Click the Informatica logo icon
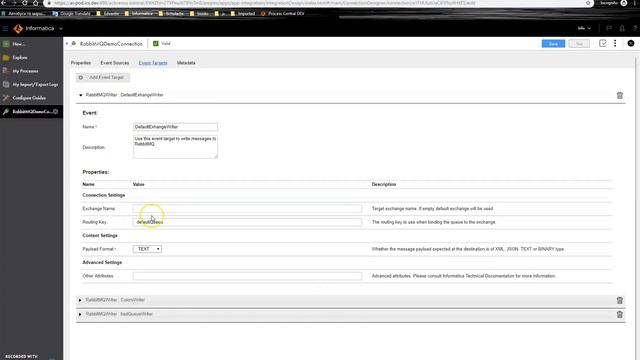640x360 pixels. 18,29
